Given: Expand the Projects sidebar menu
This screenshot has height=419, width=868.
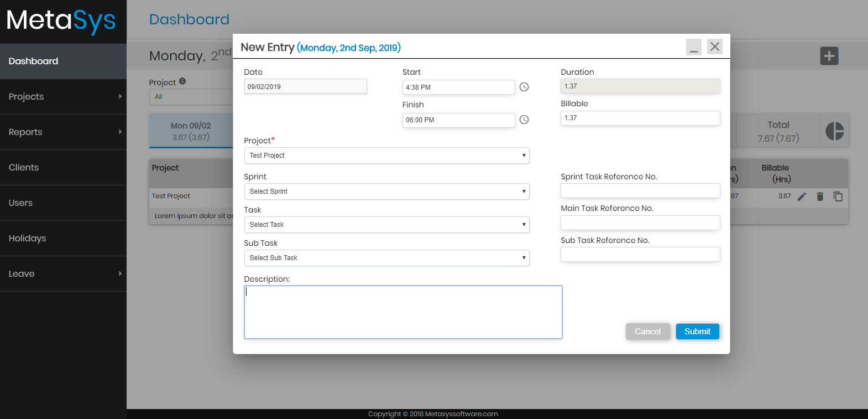Looking at the screenshot, I should [x=63, y=96].
